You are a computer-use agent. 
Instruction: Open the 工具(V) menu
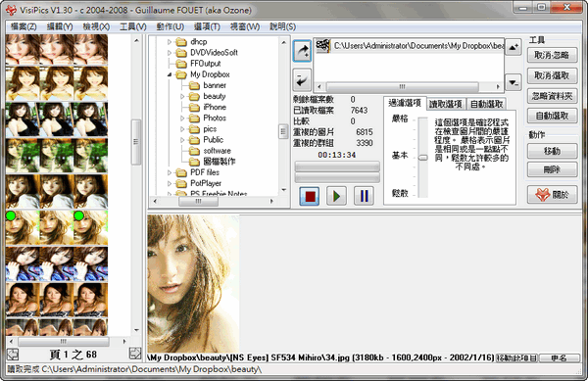tap(133, 26)
